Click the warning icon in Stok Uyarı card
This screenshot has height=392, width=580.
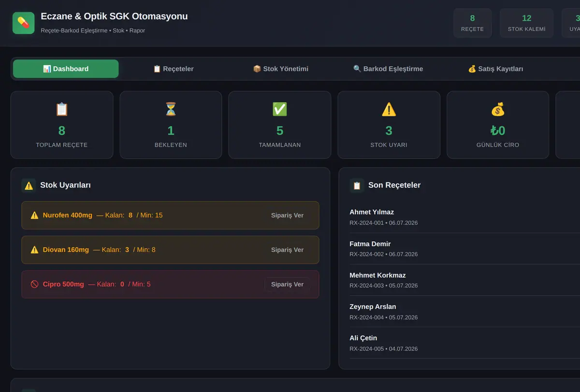click(x=389, y=109)
